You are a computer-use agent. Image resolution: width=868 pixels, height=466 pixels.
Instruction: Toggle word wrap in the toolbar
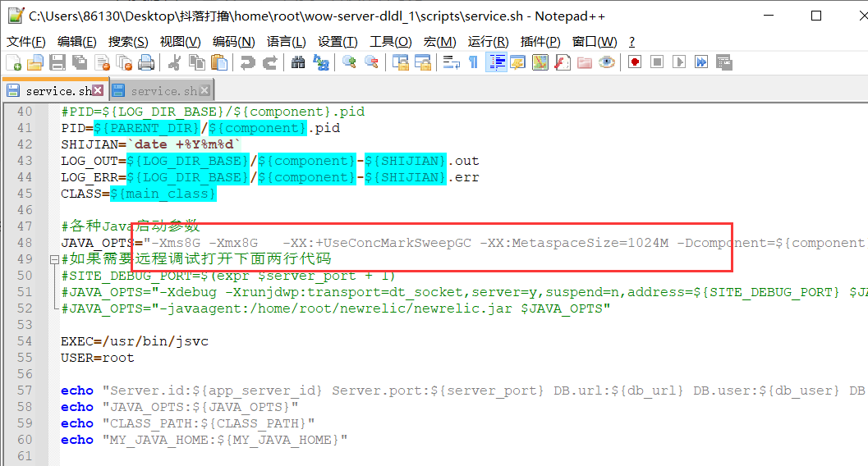click(x=451, y=62)
